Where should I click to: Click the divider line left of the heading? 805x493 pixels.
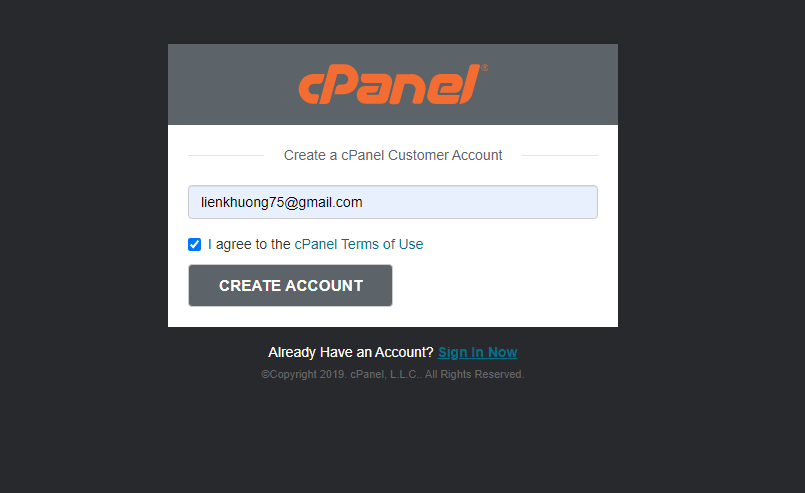[225, 156]
